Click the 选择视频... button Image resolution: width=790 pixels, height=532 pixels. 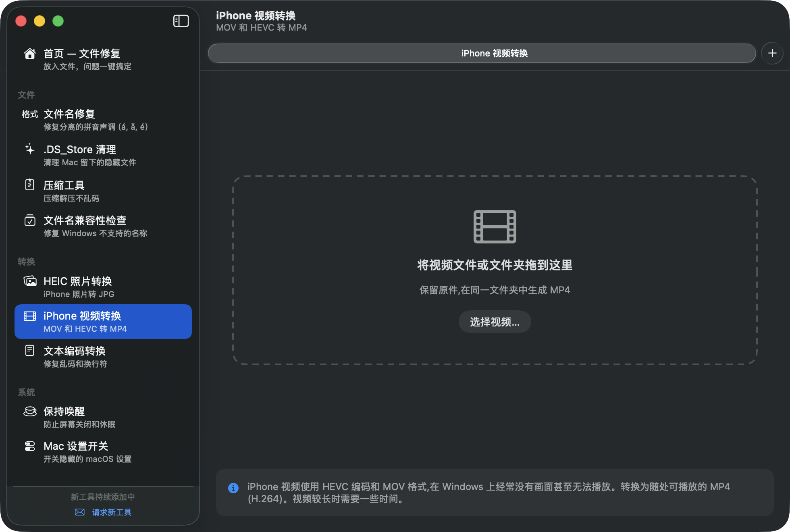495,322
